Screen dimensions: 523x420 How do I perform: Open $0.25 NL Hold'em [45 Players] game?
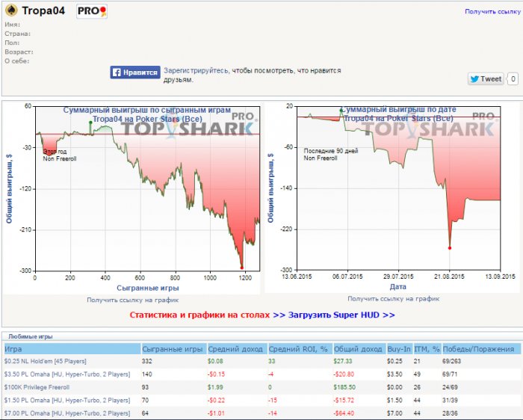click(46, 361)
